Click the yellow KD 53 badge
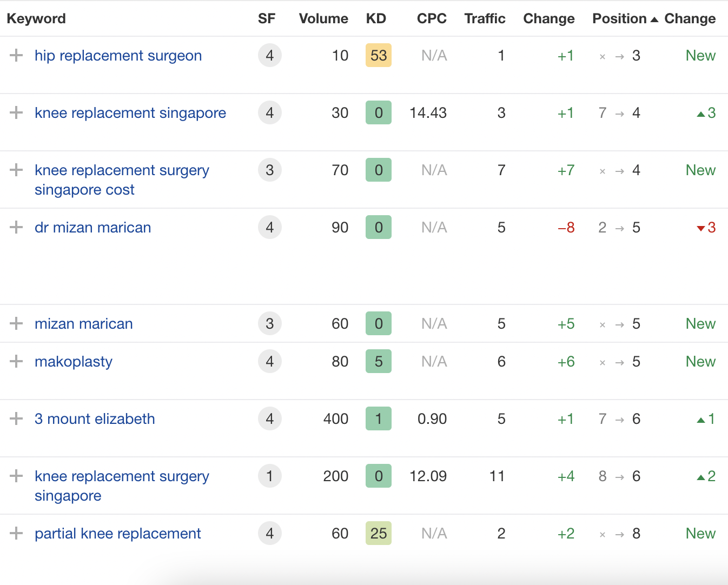728x585 pixels. [378, 55]
